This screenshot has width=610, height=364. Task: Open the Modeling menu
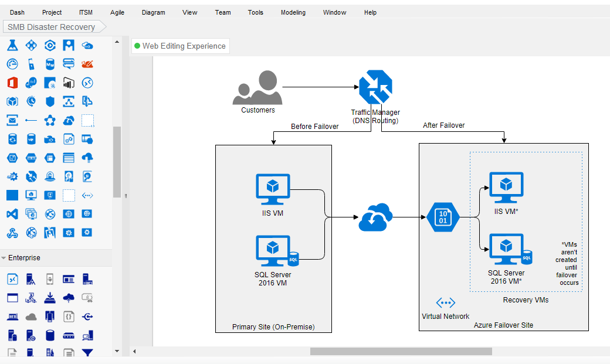[x=293, y=12]
